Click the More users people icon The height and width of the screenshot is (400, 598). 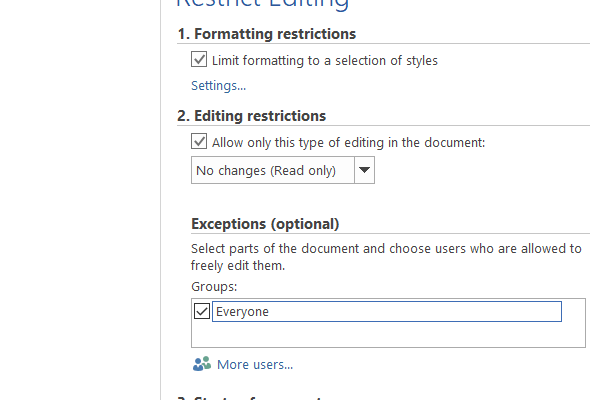(202, 364)
